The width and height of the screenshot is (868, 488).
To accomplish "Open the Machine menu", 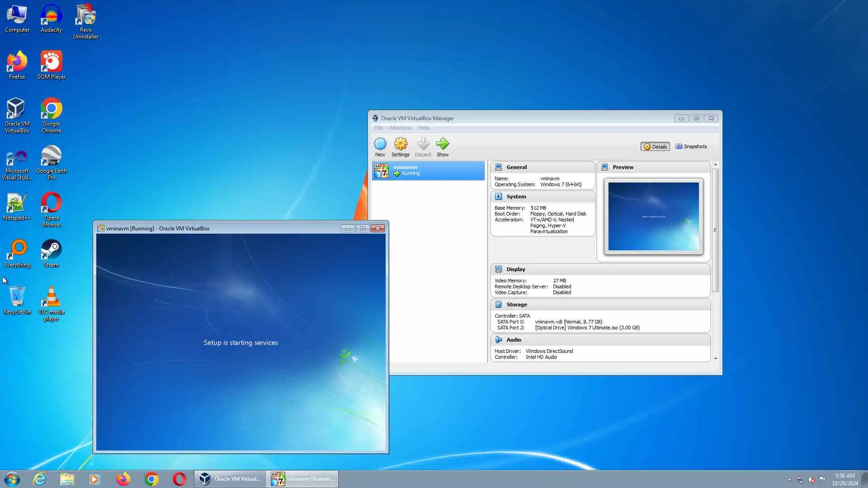I will tap(400, 128).
